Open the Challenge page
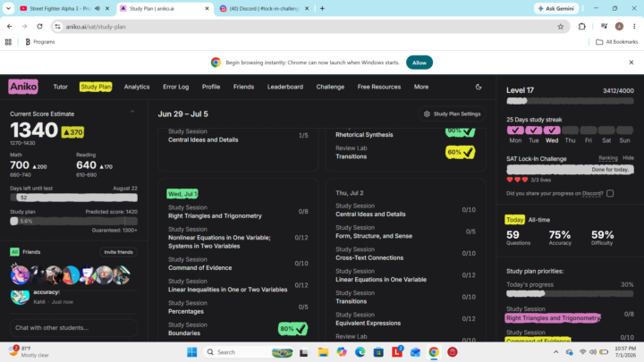Screen dimensions: 644x362 pos(330,87)
